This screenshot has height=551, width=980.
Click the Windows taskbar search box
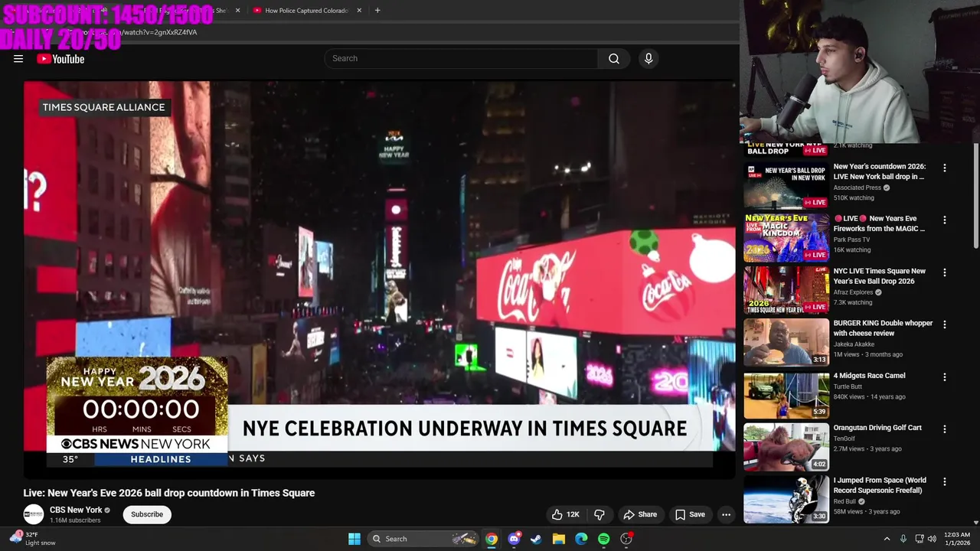point(423,539)
